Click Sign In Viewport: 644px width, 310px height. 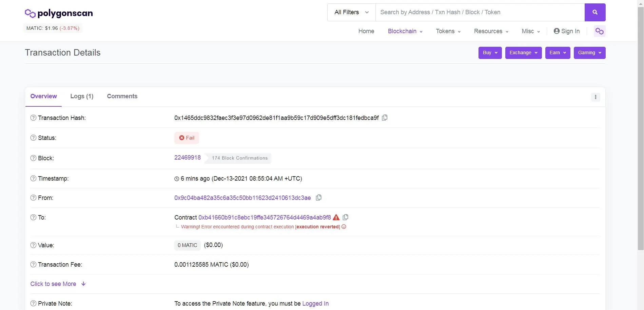tap(567, 31)
